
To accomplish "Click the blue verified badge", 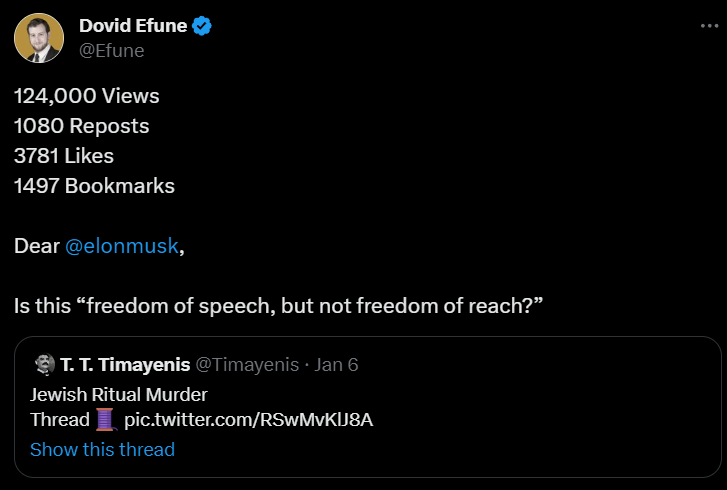I will click(203, 26).
